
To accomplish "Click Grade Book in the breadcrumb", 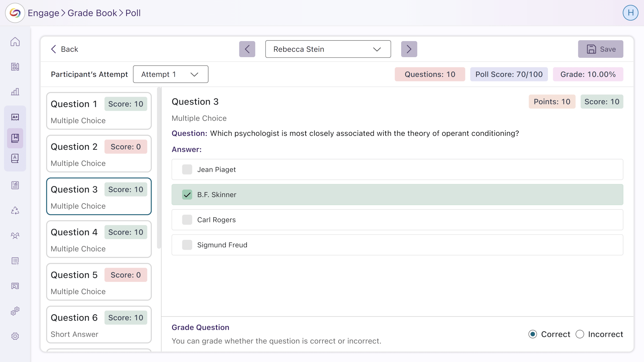I will pos(92,13).
